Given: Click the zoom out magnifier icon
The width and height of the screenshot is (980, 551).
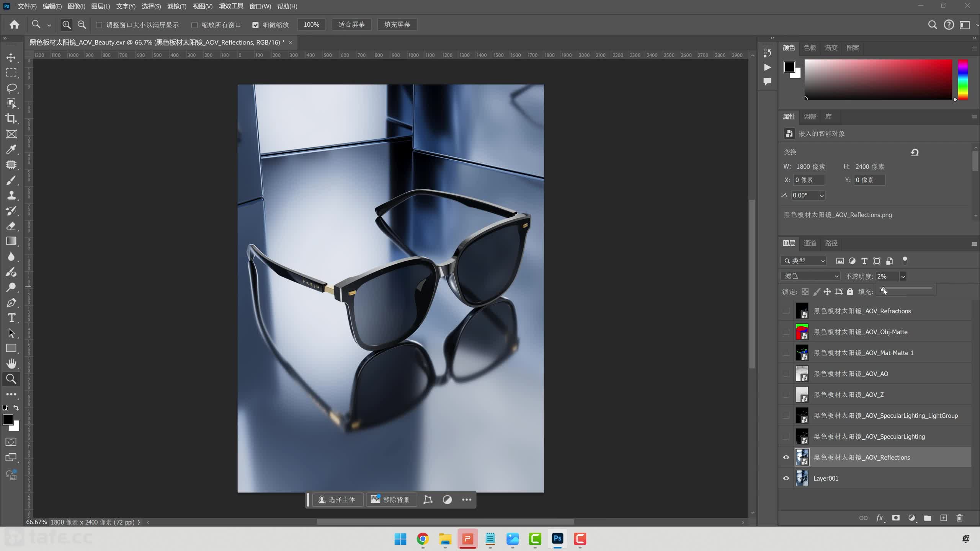Looking at the screenshot, I should pyautogui.click(x=82, y=25).
